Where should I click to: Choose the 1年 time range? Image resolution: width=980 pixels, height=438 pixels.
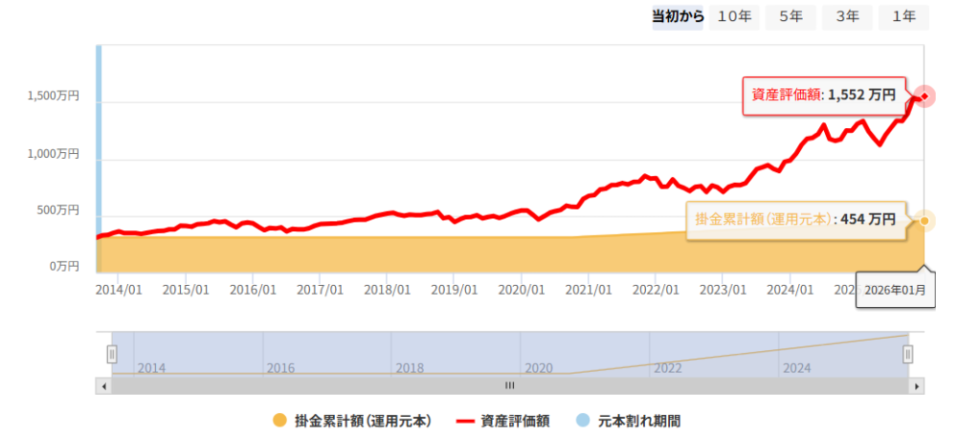902,16
